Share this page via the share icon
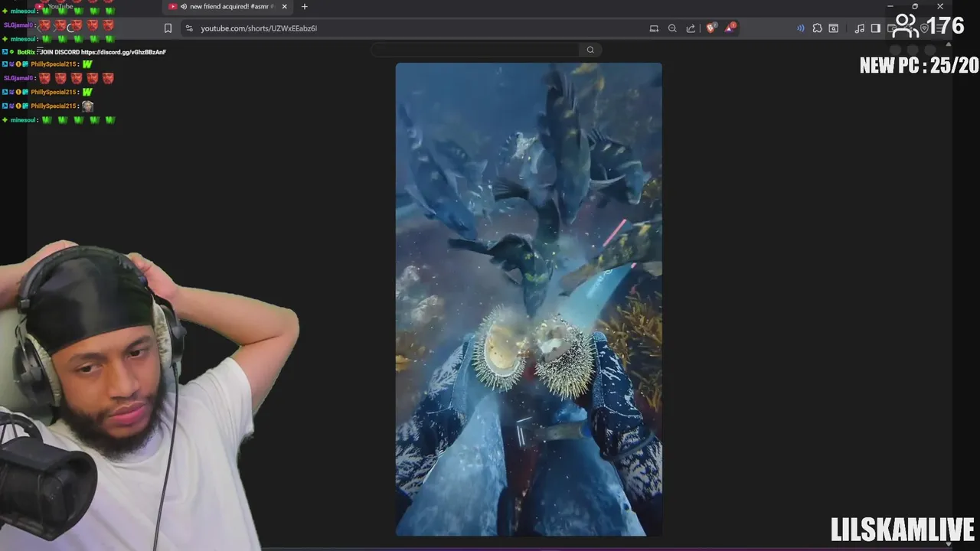980x551 pixels. 691,28
